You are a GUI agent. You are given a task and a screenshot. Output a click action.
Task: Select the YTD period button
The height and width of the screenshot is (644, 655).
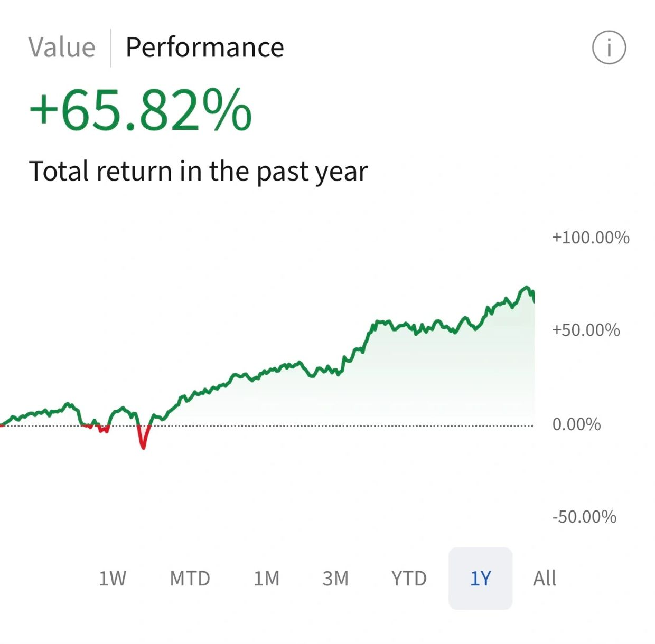tap(409, 579)
